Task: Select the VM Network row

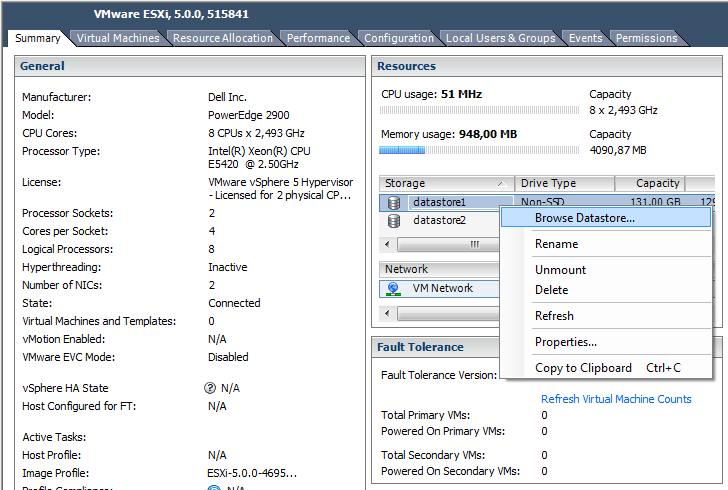Action: [x=439, y=288]
